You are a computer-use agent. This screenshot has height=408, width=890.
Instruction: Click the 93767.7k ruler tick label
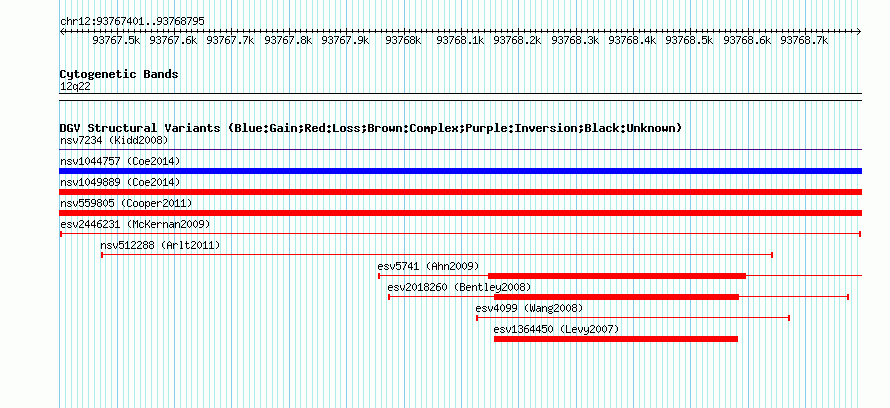[230, 40]
